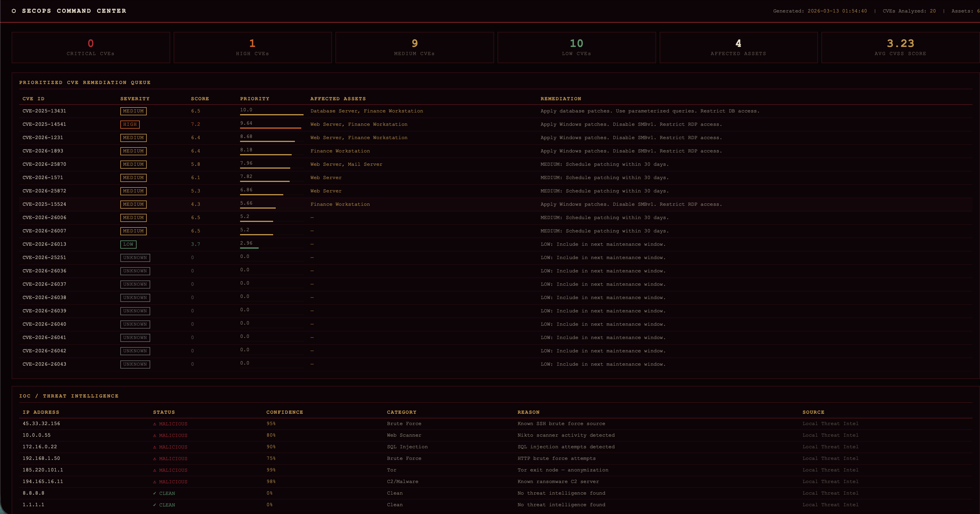Open the CVE-2026-1231 entry
The image size is (980, 514).
[x=43, y=138]
